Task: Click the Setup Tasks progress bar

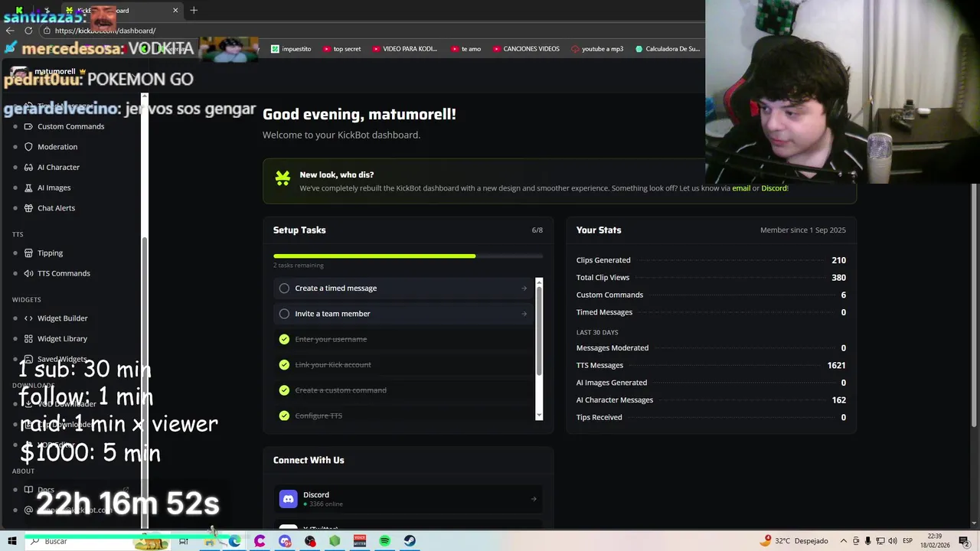Action: [408, 256]
